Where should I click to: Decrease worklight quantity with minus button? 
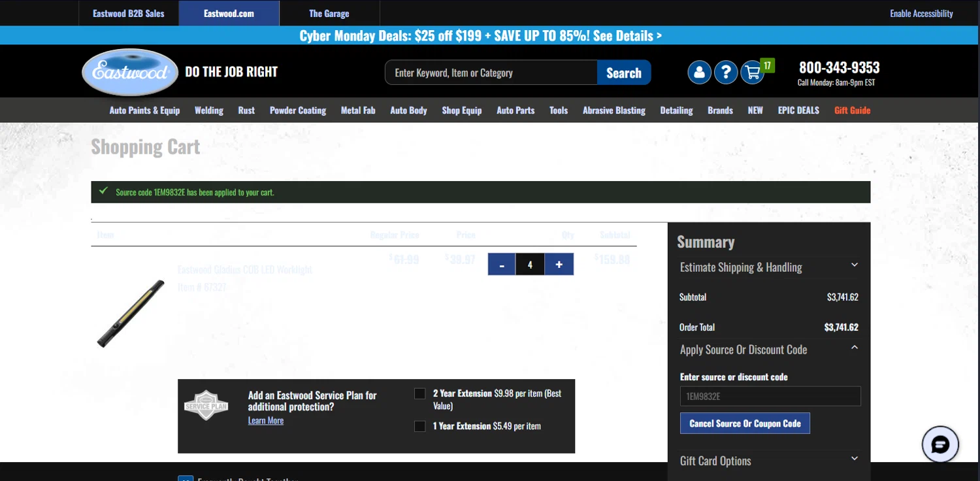(x=502, y=265)
